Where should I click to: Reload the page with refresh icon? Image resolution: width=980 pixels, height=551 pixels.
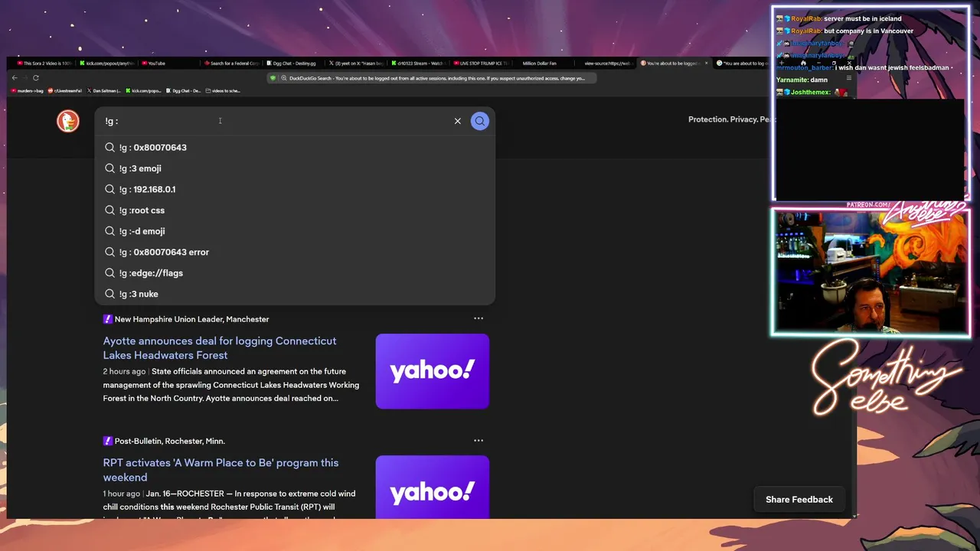point(36,78)
